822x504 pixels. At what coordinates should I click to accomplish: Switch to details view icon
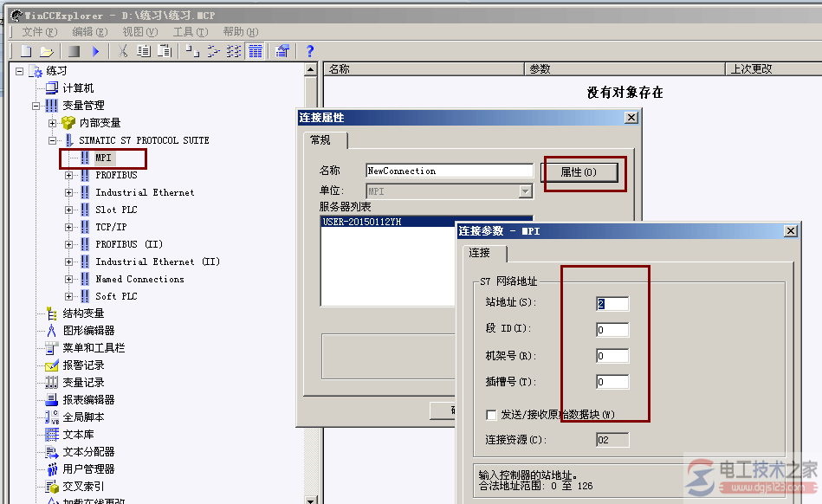[256, 51]
